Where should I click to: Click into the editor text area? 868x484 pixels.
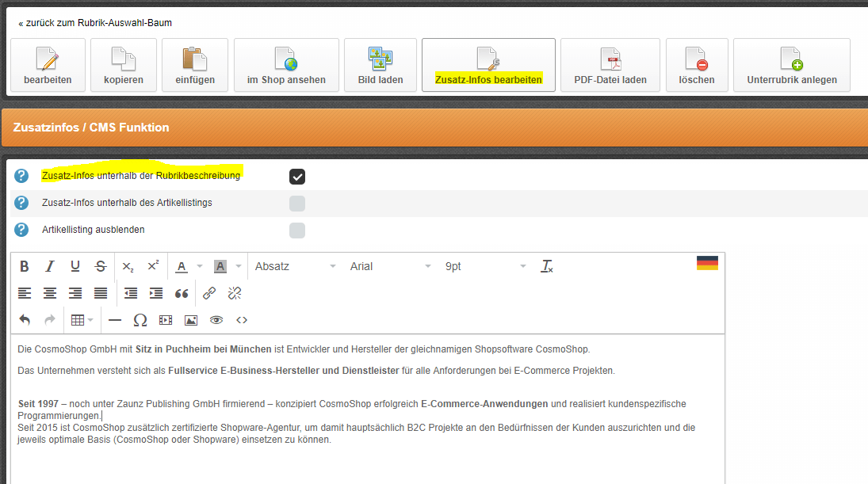(x=368, y=409)
